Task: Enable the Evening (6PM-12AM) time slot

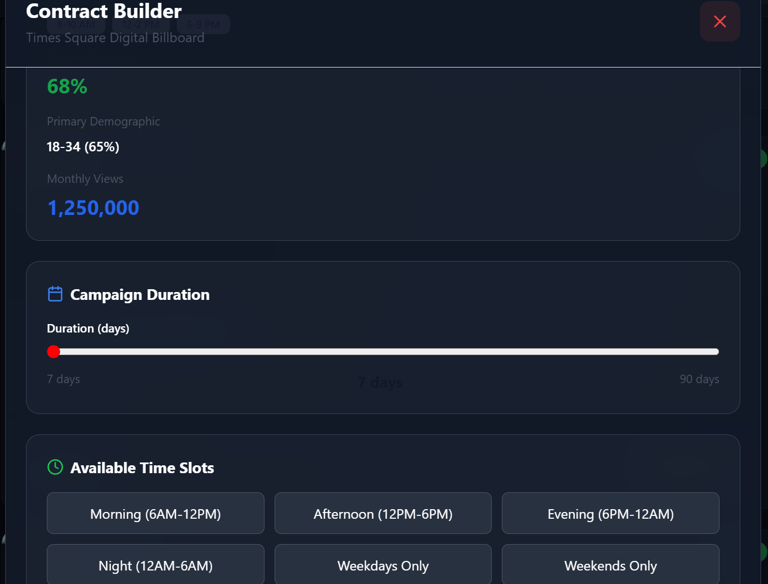Action: 610,514
